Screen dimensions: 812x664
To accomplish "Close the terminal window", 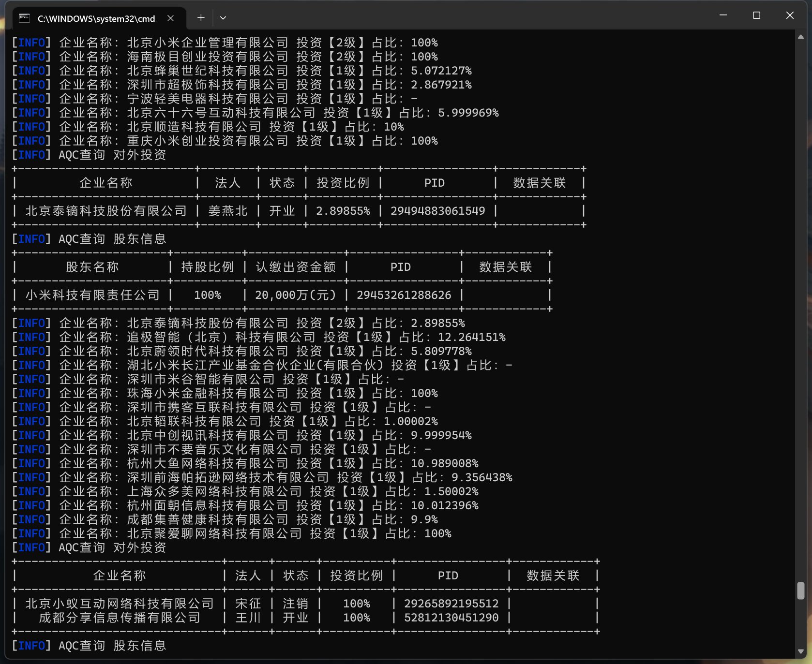I will (790, 15).
